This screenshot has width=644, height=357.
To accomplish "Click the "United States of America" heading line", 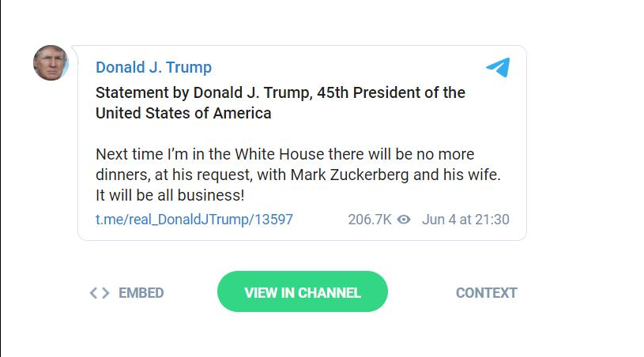I will click(x=183, y=113).
